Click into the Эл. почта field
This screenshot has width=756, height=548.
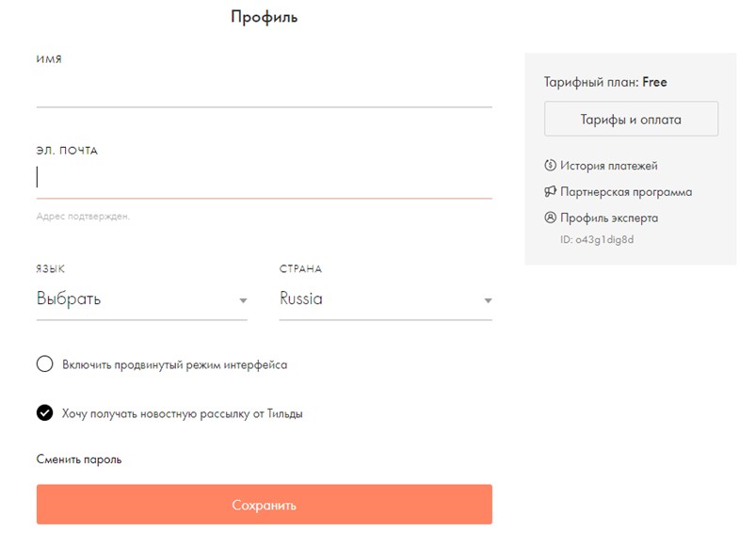[x=265, y=180]
